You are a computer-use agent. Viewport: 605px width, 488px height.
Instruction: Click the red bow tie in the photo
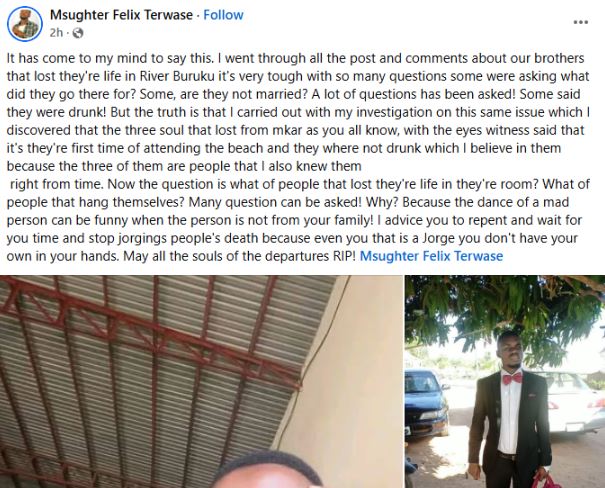point(512,378)
